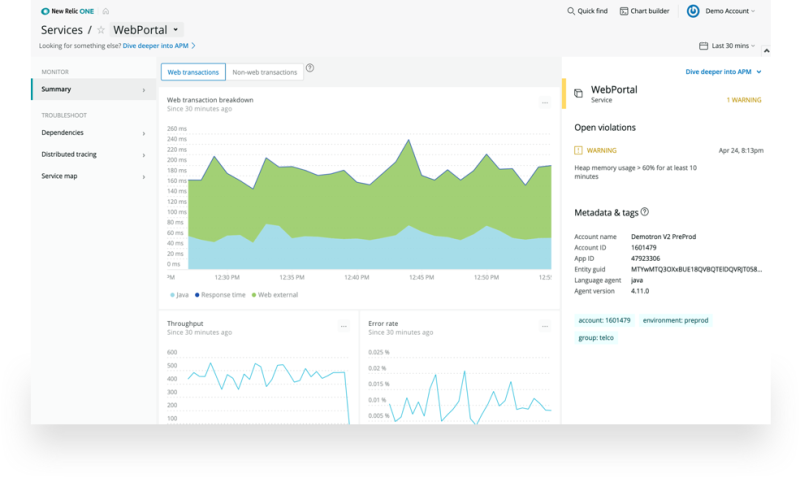Toggle the Response time legend swatch
The height and width of the screenshot is (478, 800).
pyautogui.click(x=197, y=295)
